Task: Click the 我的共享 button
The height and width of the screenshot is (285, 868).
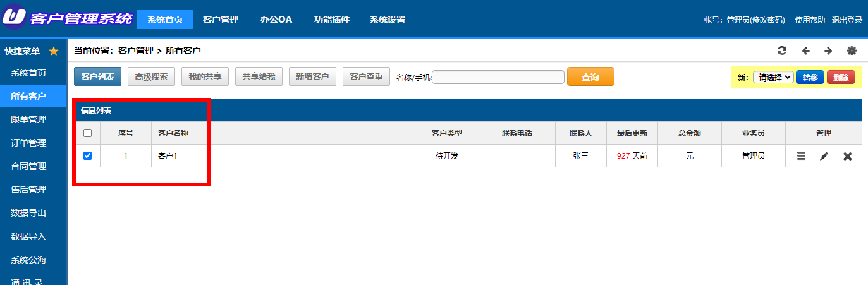Action: [205, 76]
